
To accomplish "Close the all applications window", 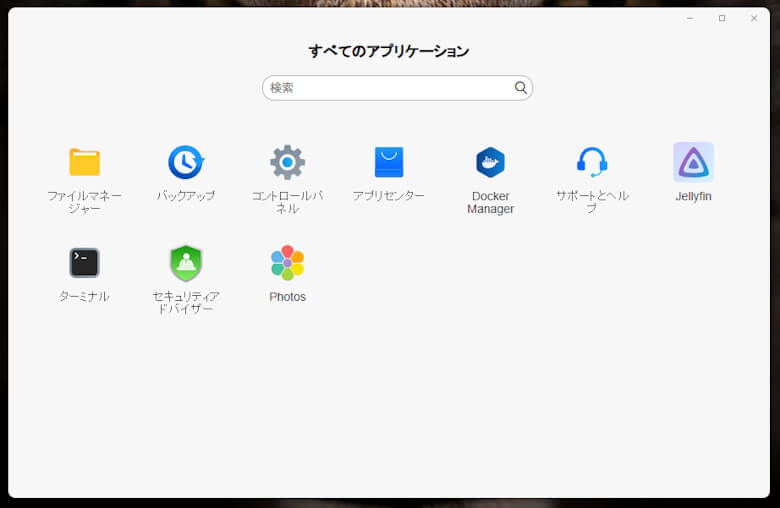I will point(754,18).
